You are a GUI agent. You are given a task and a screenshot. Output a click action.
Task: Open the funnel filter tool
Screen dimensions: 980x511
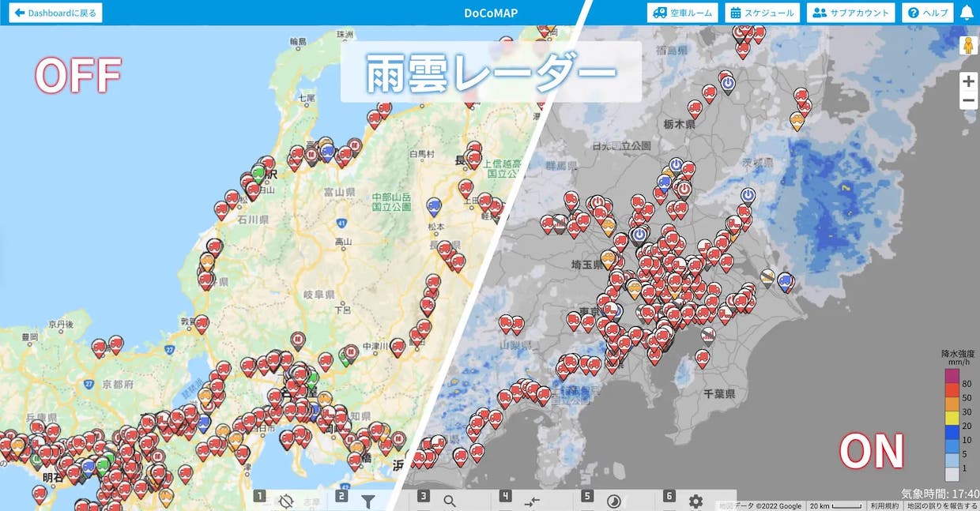pyautogui.click(x=368, y=501)
